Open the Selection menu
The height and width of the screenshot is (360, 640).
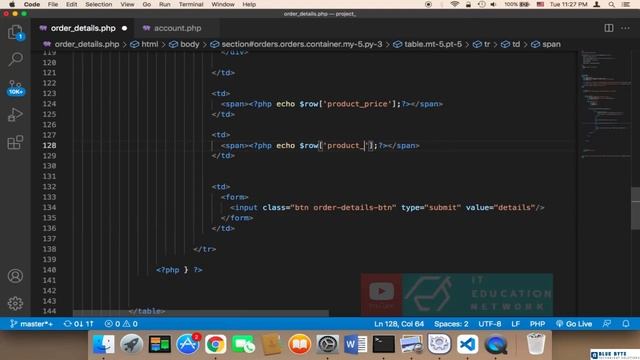(x=98, y=4)
